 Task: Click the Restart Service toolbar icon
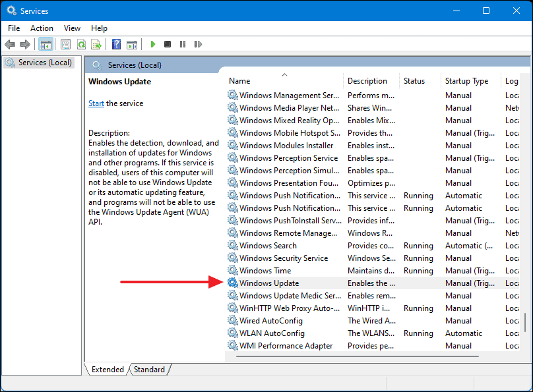pos(198,44)
